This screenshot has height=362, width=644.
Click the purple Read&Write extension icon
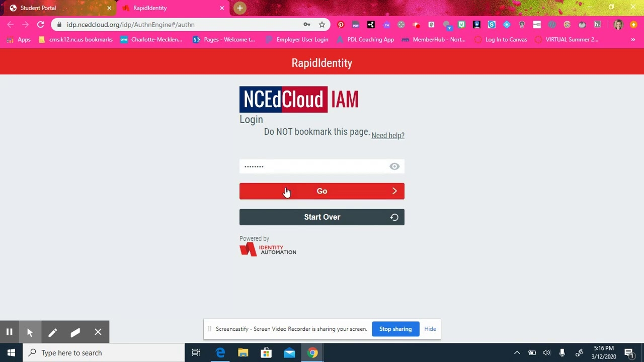tap(386, 24)
